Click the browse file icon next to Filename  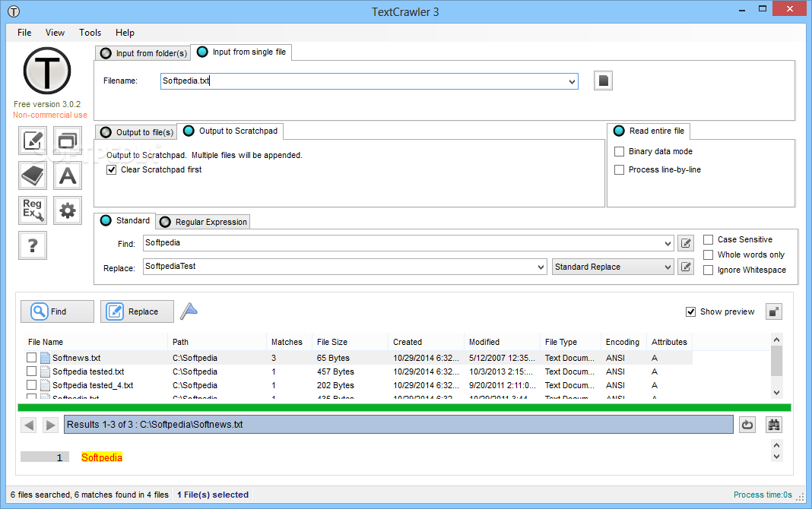click(x=604, y=81)
